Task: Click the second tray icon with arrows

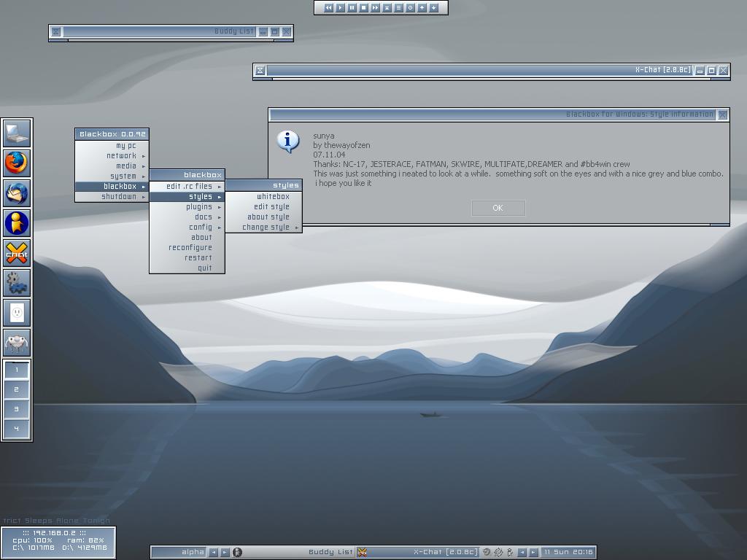Action: 498,553
